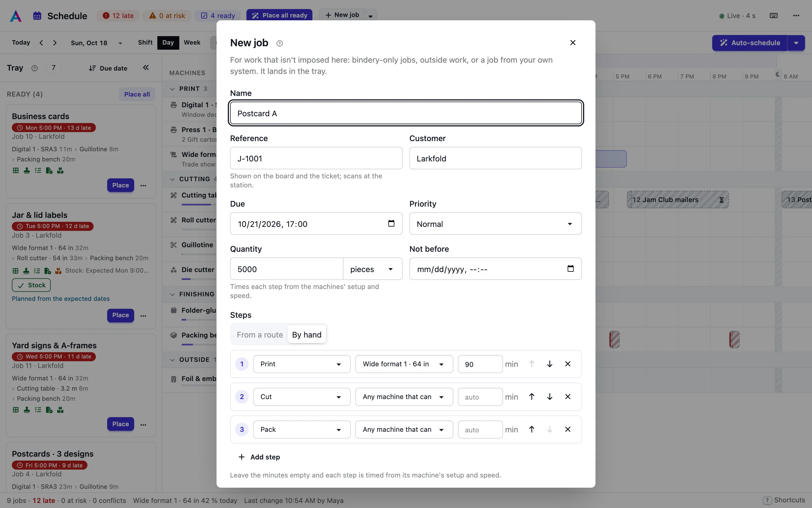This screenshot has height=508, width=812.
Task: Open more options for Jar & lid labels
Action: click(143, 316)
